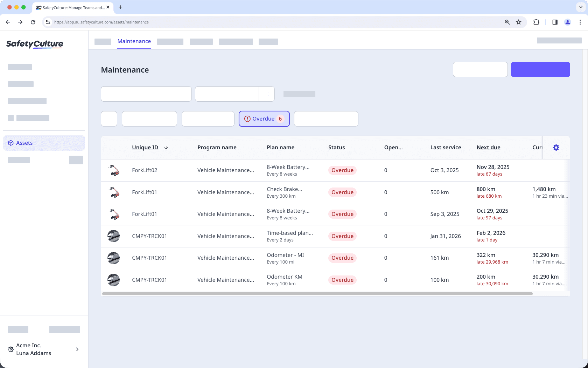Click the table's horizontal scrollbar
The width and height of the screenshot is (588, 368).
tap(317, 294)
